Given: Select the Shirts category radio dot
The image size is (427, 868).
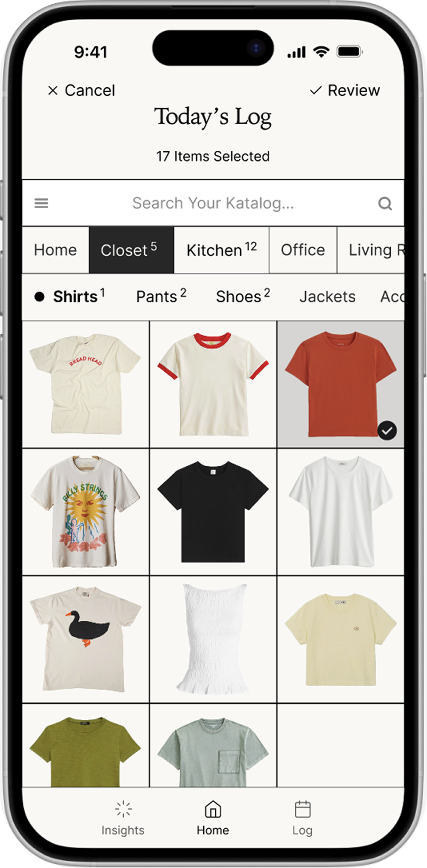Looking at the screenshot, I should pos(39,297).
